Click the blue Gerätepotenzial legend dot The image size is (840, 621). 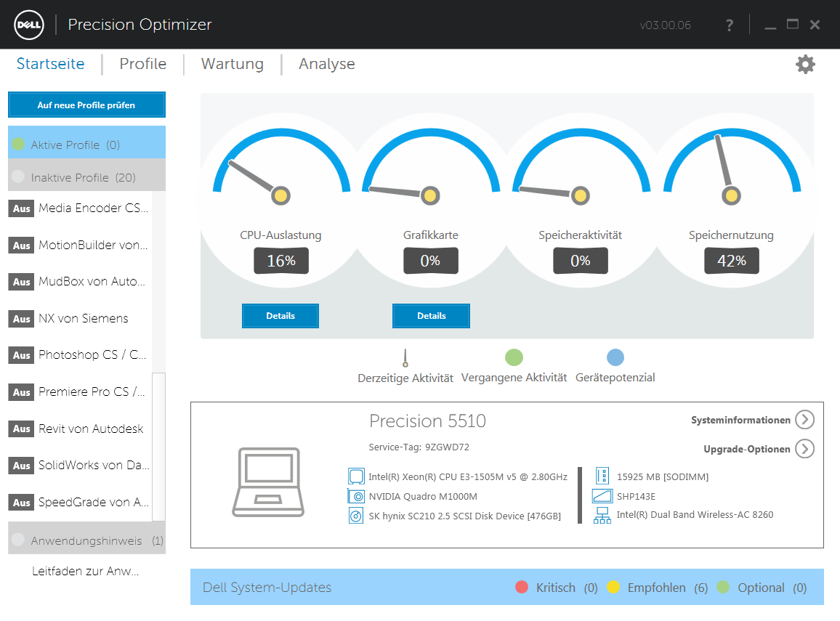tap(615, 357)
